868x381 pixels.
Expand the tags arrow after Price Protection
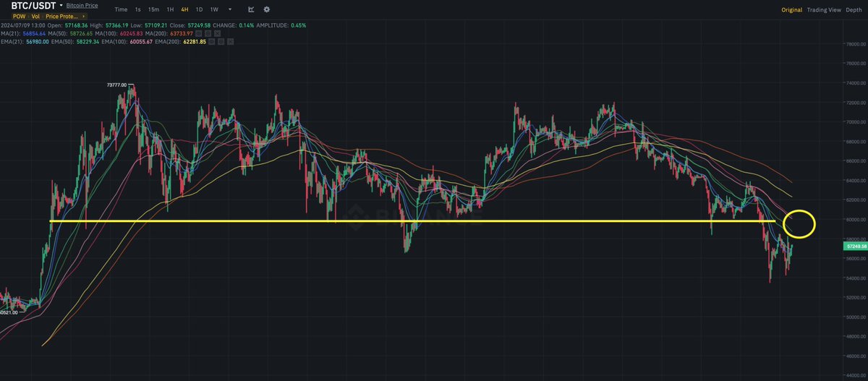point(84,16)
